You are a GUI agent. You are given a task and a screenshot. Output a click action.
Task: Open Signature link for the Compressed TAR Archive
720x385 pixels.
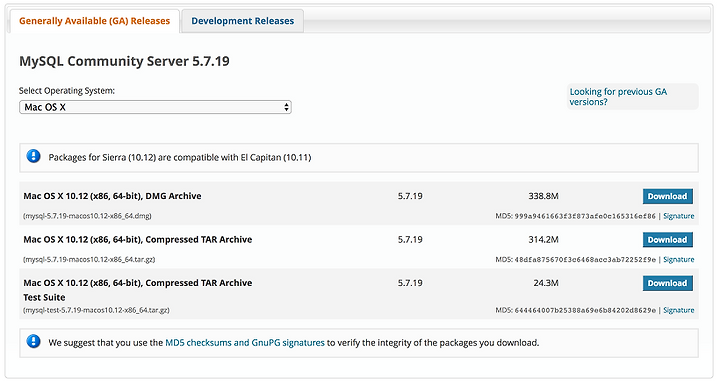pyautogui.click(x=679, y=260)
